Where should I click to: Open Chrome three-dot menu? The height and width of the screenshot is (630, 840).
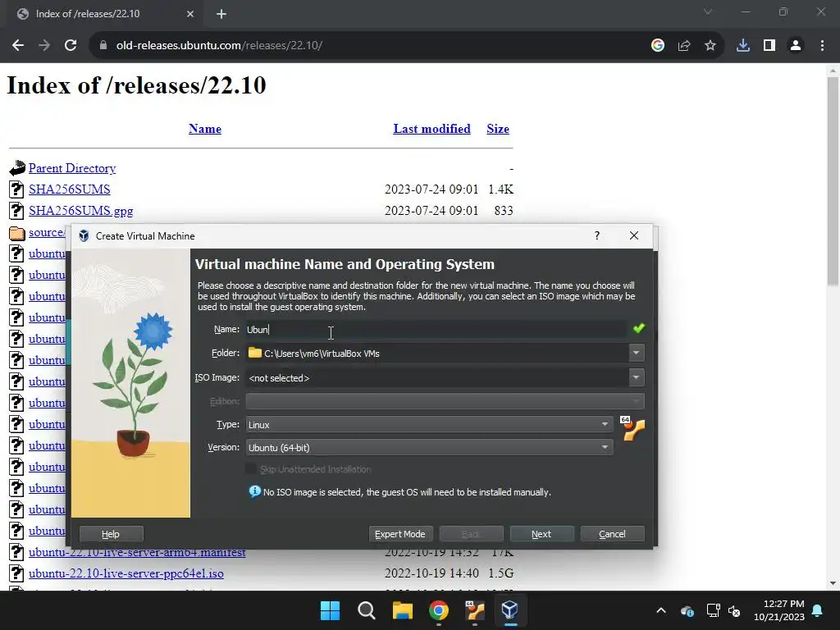click(x=822, y=46)
